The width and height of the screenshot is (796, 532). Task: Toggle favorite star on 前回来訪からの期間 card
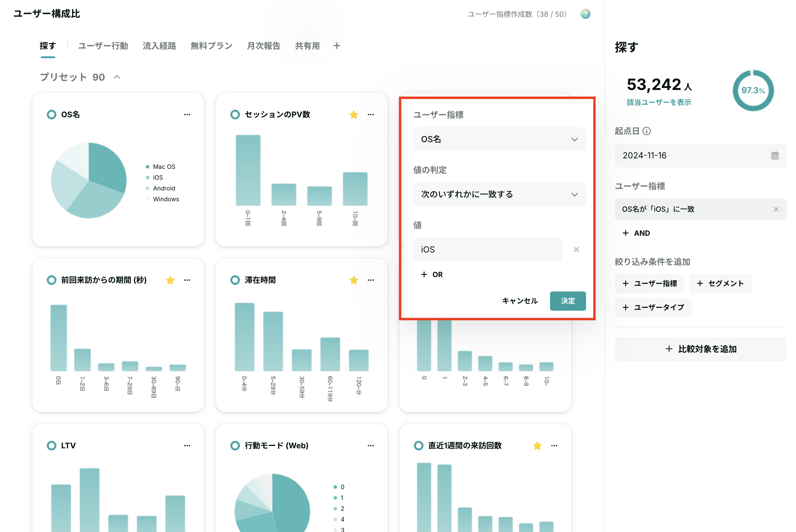click(170, 280)
